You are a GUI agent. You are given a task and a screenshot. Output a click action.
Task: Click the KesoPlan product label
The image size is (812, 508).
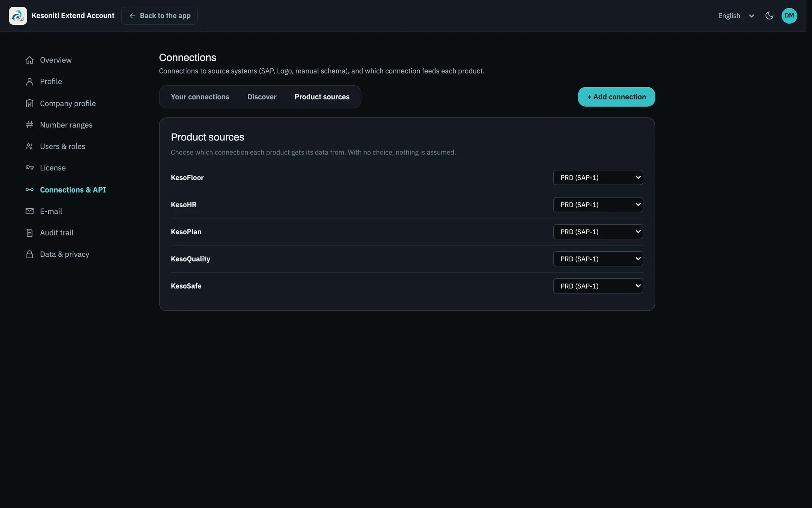coord(186,232)
